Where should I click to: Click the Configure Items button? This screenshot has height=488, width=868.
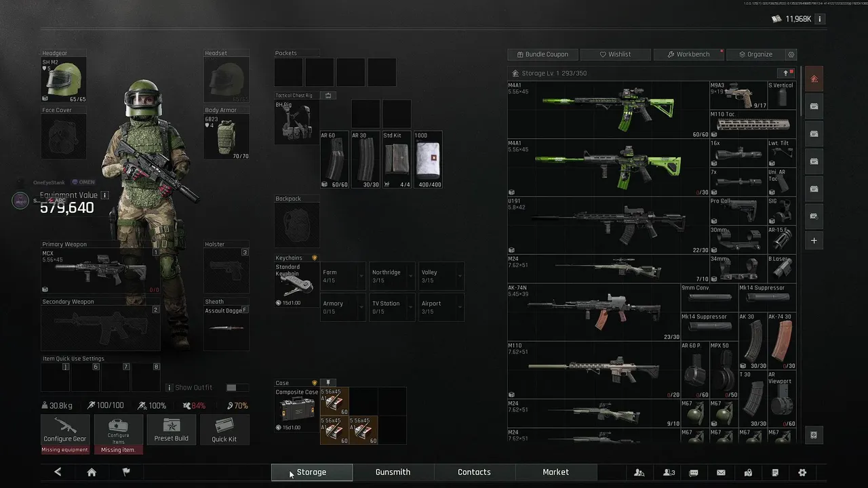point(118,430)
